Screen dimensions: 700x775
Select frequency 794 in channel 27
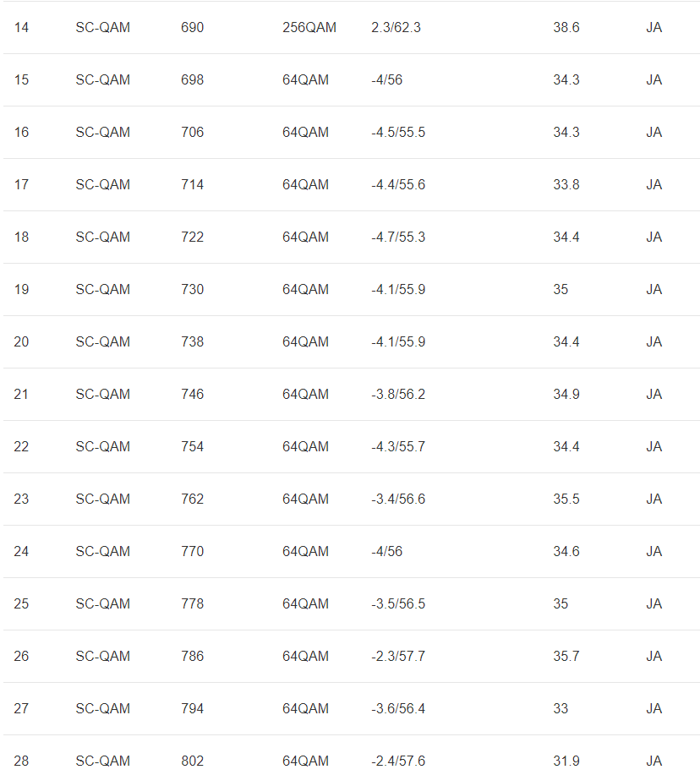click(x=192, y=709)
